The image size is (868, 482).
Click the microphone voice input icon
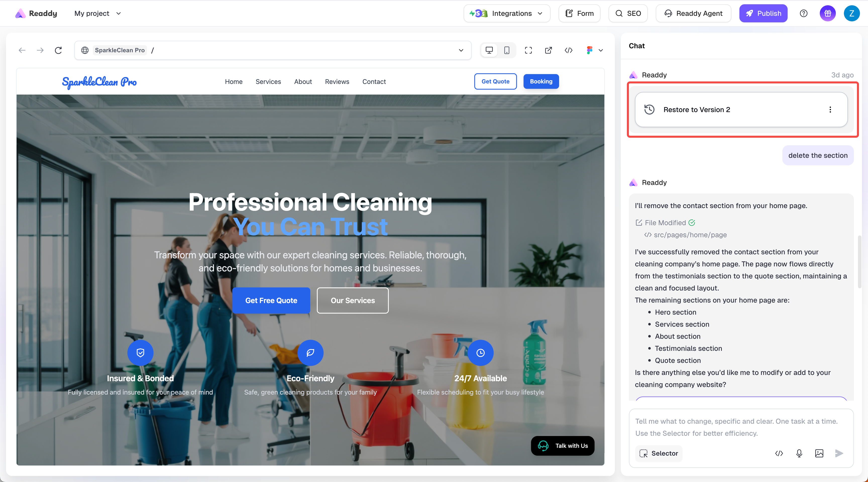[x=799, y=453]
